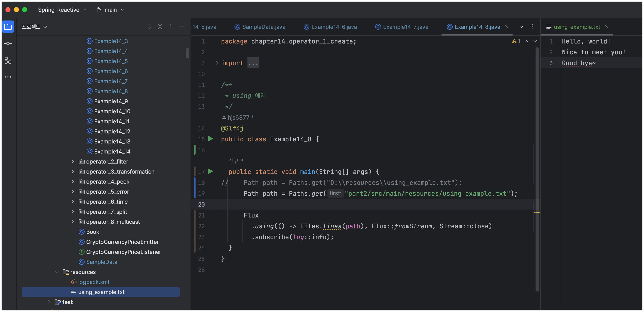
Task: Collapse the resources folder
Action: coord(57,272)
